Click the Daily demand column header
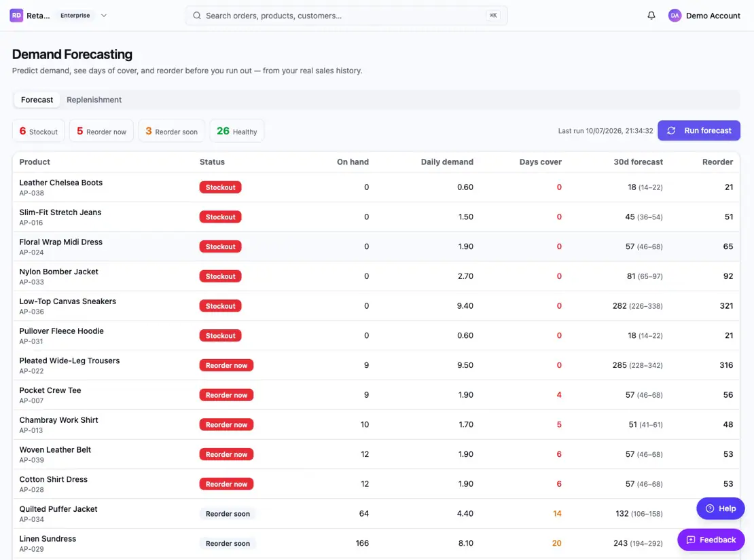Viewport: 754px width, 560px height. tap(447, 162)
